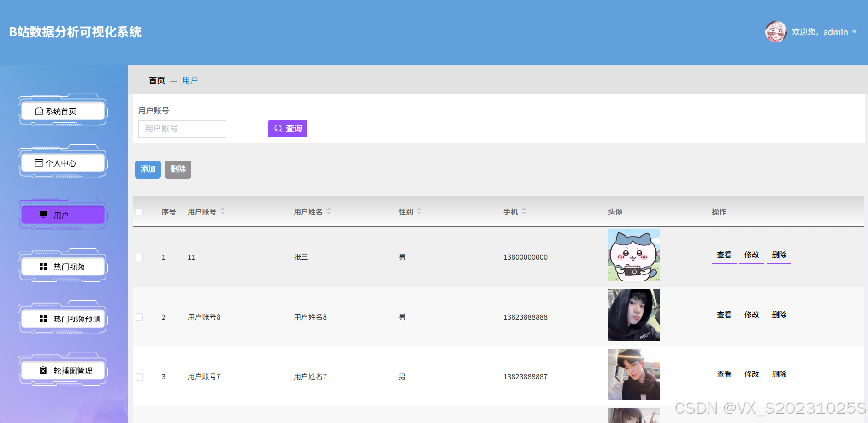Open the cat avatar thumbnail of 张三
Image resolution: width=868 pixels, height=423 pixels.
[634, 255]
